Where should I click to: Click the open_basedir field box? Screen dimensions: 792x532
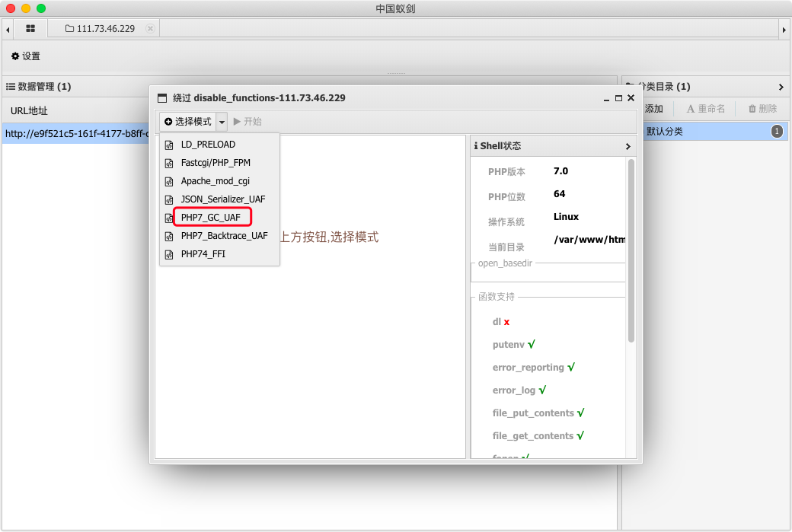(x=548, y=273)
